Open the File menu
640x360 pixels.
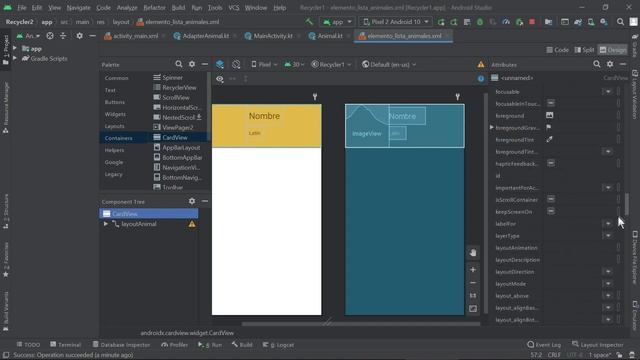click(x=22, y=8)
